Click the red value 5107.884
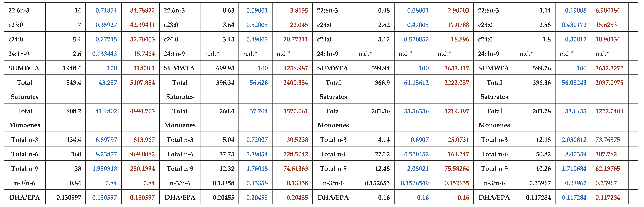The image size is (644, 207). pos(142,83)
